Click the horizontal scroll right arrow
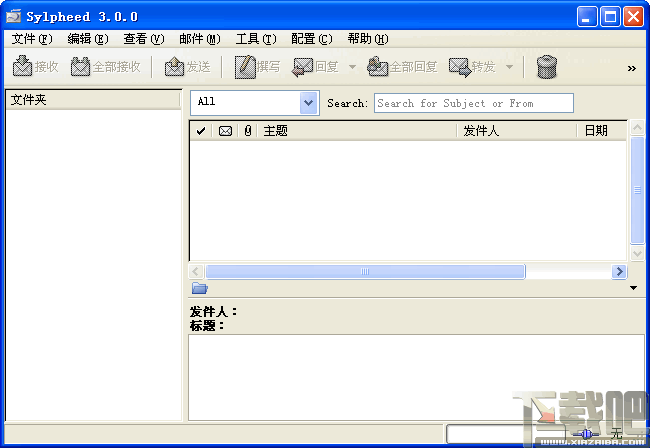This screenshot has height=448, width=650. (619, 271)
